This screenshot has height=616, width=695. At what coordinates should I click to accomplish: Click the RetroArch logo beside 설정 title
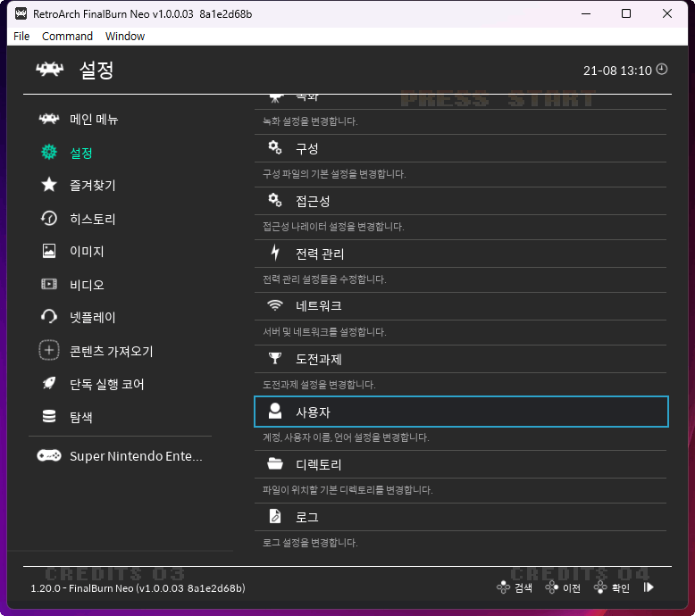click(x=50, y=69)
